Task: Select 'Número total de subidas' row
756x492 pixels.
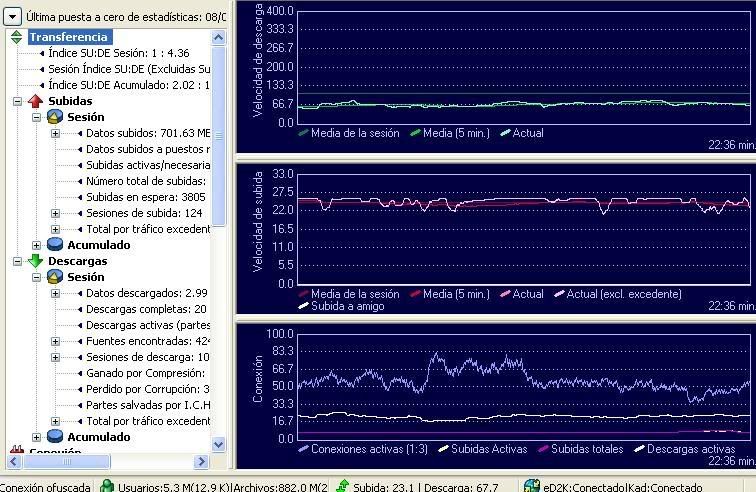Action: click(146, 181)
